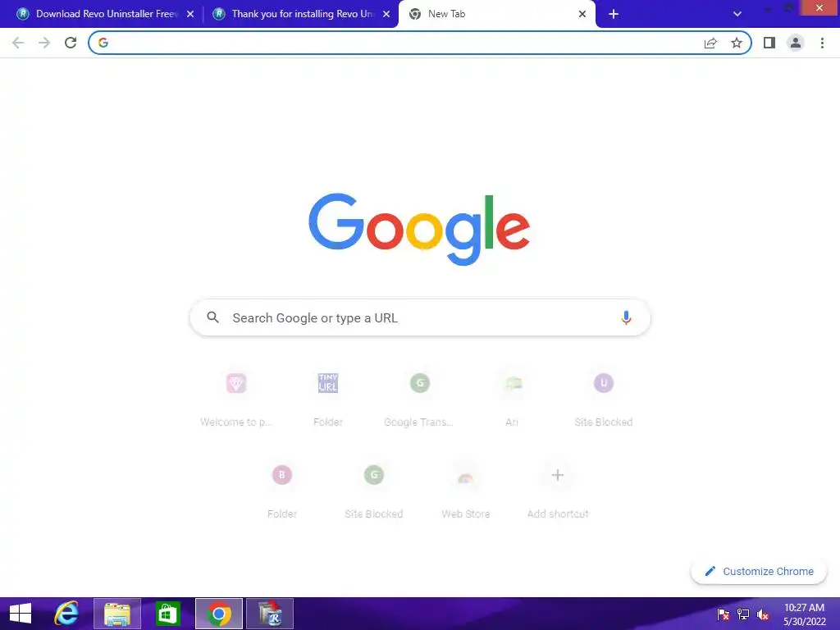This screenshot has width=840, height=630.
Task: Open the Chrome three-dot menu
Action: [822, 43]
